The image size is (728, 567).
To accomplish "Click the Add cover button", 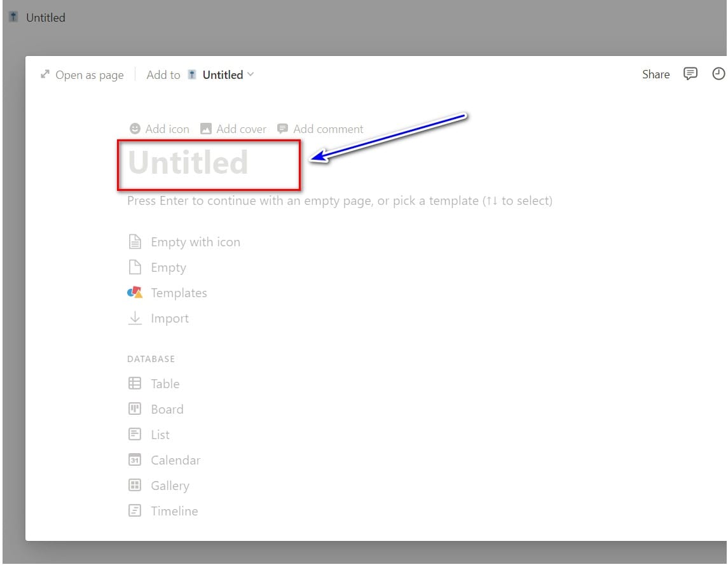I will tap(233, 129).
